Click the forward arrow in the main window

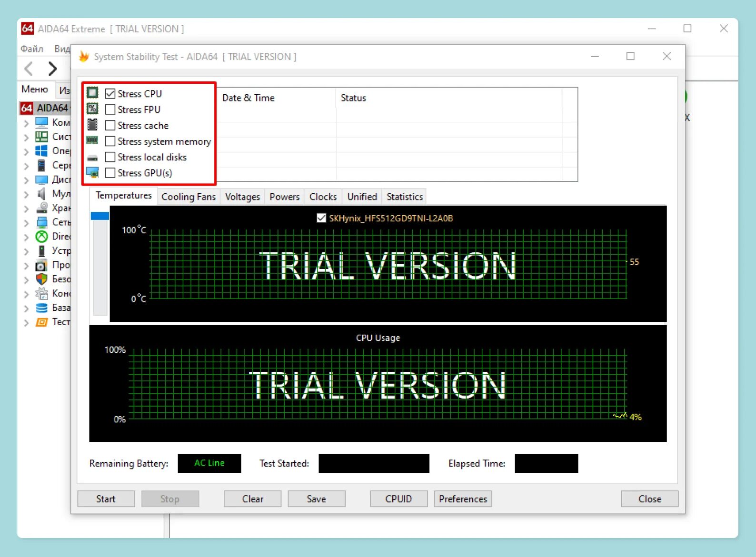[52, 69]
